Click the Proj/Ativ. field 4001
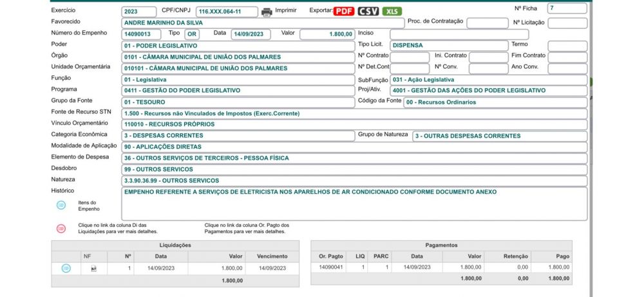 (x=488, y=91)
